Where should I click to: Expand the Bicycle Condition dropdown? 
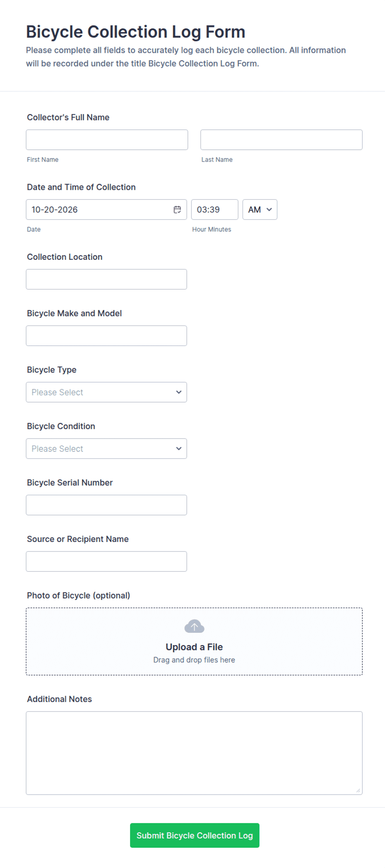pyautogui.click(x=106, y=449)
